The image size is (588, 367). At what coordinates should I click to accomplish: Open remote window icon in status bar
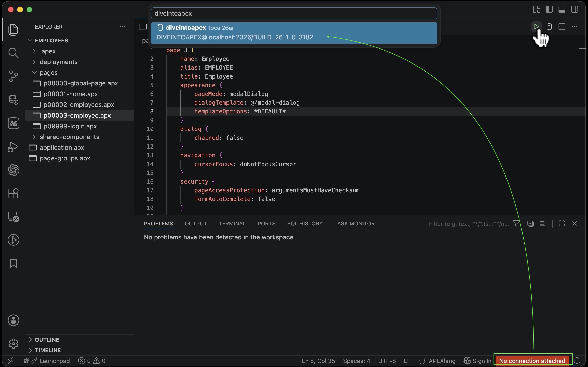click(11, 361)
